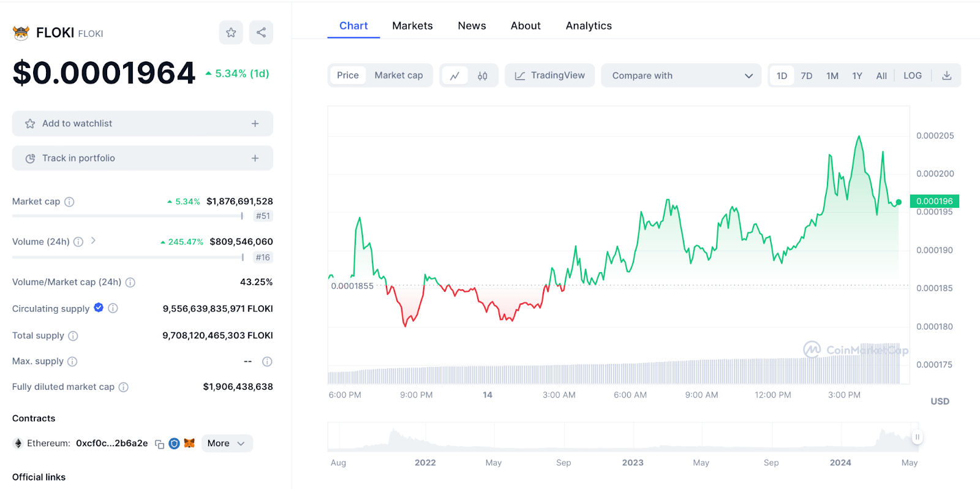Image resolution: width=980 pixels, height=489 pixels.
Task: Open the share icon next to FLOKI
Action: (262, 32)
